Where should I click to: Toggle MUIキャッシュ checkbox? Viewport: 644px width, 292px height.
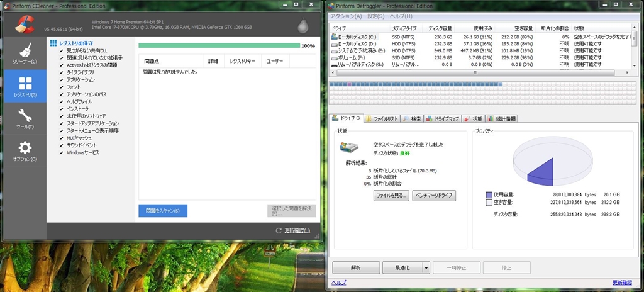61,138
